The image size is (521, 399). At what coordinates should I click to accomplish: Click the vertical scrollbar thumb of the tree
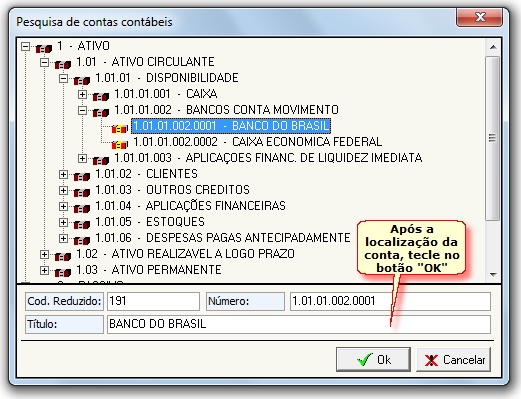[493, 138]
